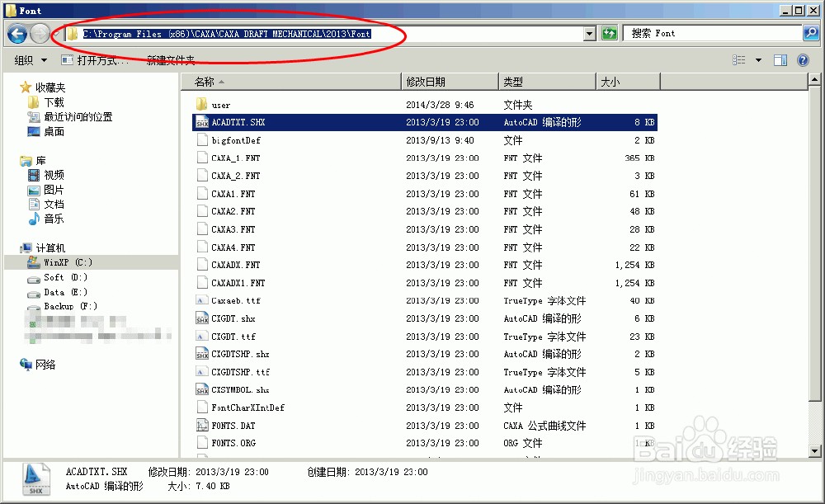Open the Help question mark icon
The width and height of the screenshot is (825, 504).
tap(803, 60)
